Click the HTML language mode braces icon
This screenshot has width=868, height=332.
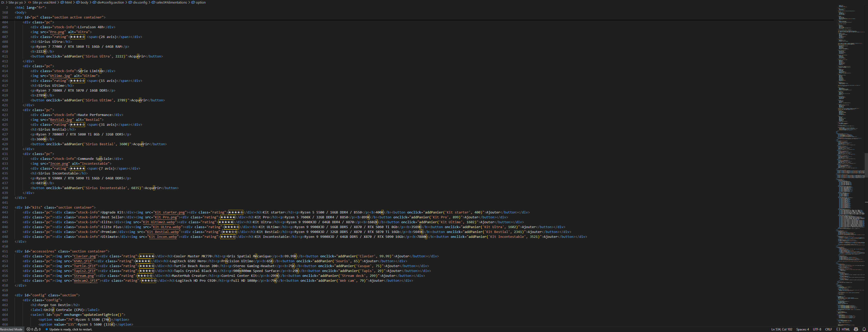(x=838, y=329)
